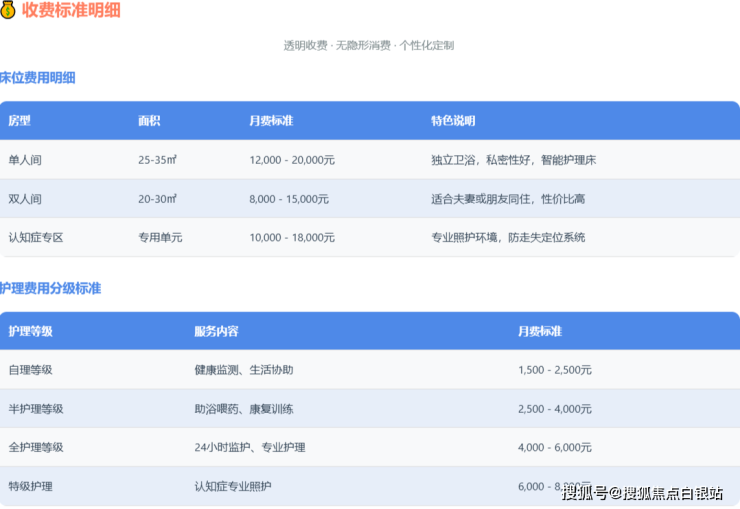
Task: Click the 月费标准 header in bed table
Action: (x=271, y=121)
